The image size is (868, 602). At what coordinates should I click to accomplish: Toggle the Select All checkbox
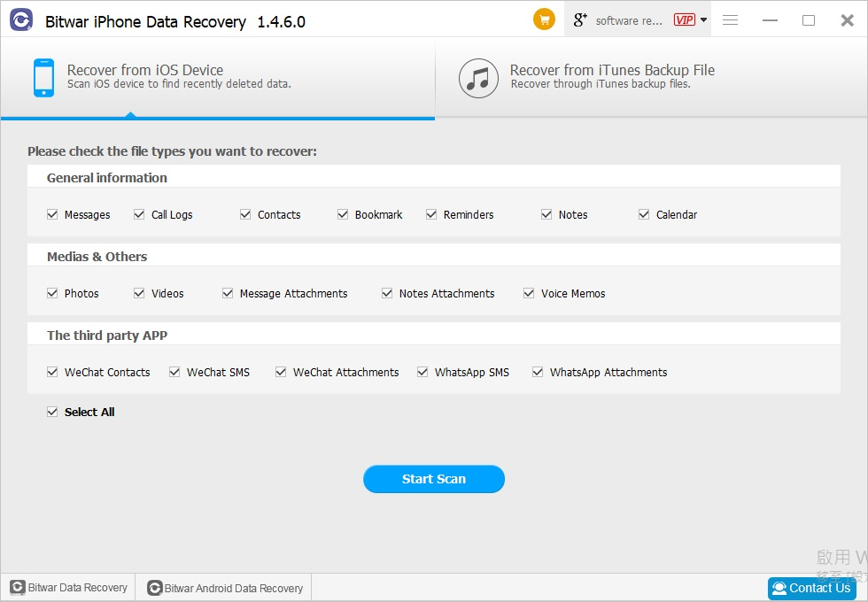[x=52, y=412]
